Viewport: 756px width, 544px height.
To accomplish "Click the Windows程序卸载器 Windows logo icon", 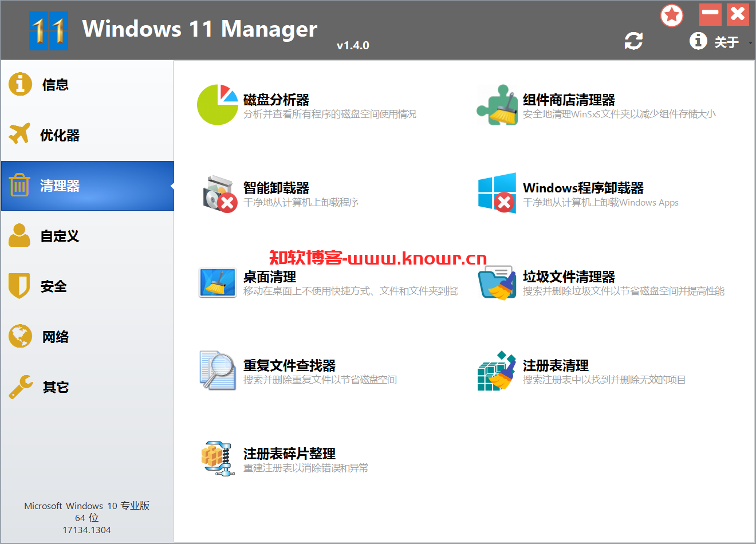I will (x=497, y=193).
